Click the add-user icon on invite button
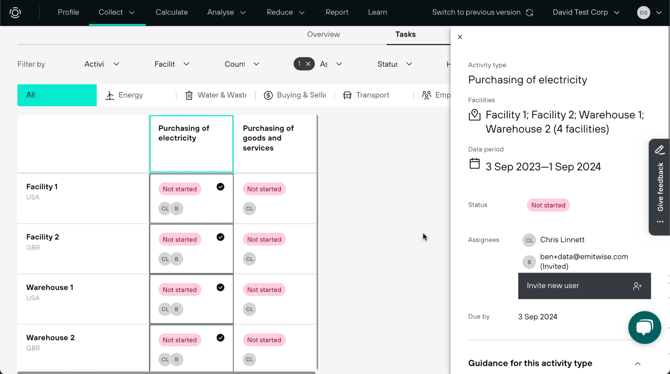The width and height of the screenshot is (670, 374). (x=637, y=286)
